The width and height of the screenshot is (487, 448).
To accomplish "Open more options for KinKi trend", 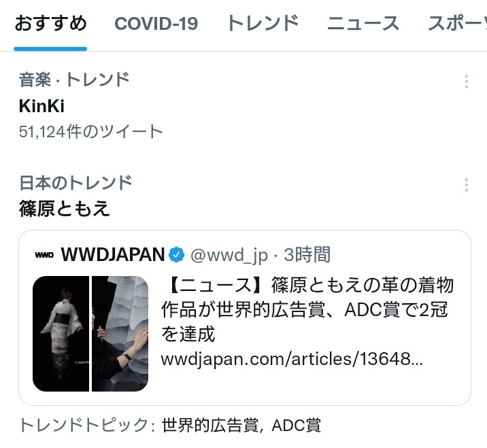I will pos(466,82).
